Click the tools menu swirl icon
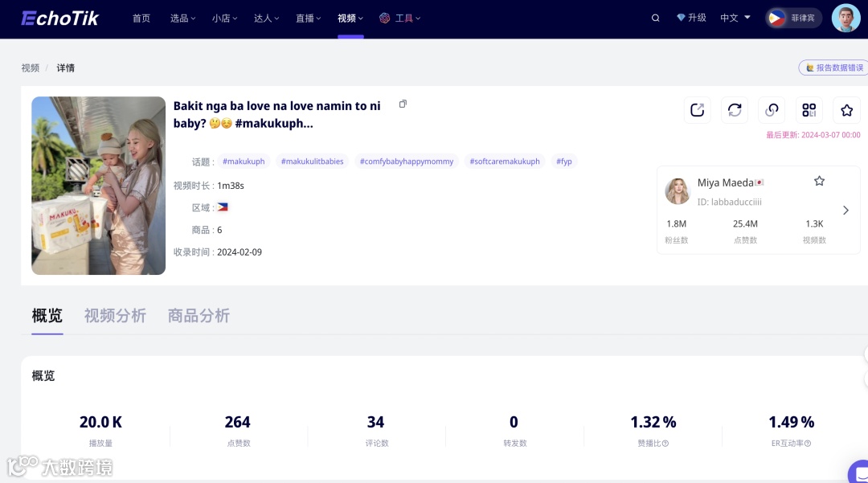 (385, 18)
